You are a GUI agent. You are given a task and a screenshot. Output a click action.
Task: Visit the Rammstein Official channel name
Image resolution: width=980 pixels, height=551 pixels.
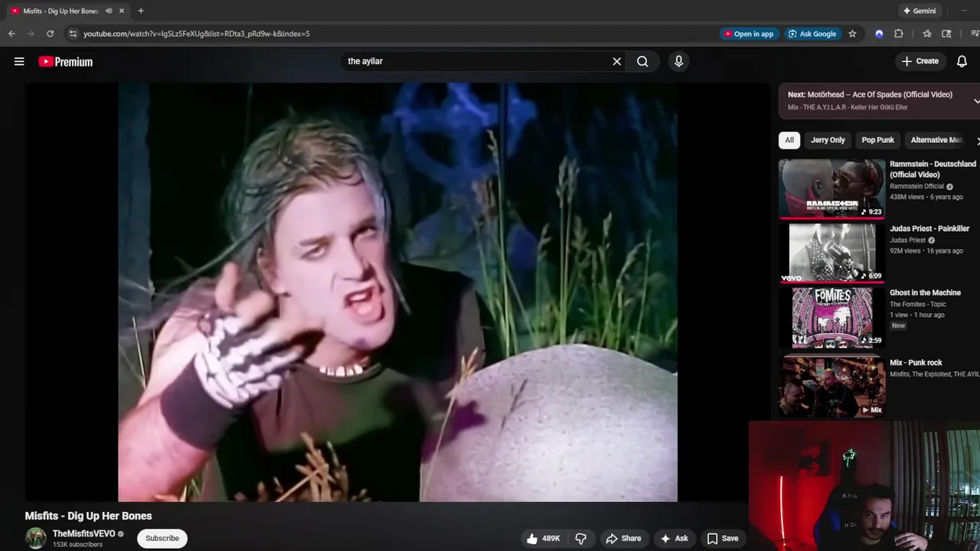(916, 187)
